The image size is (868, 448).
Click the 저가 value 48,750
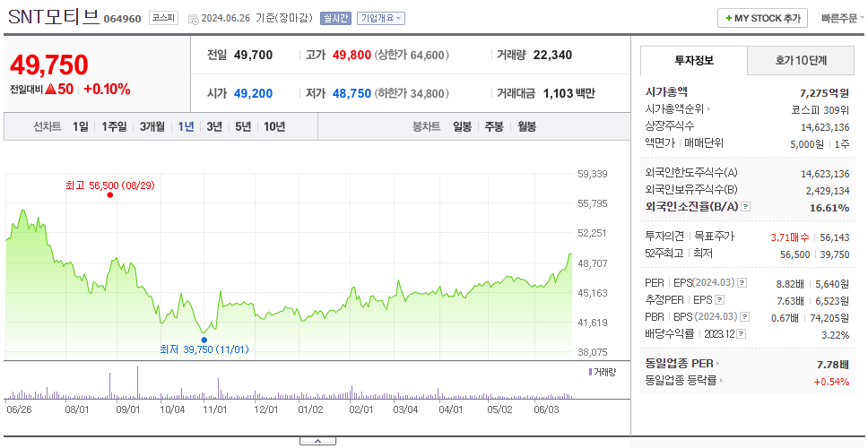click(x=352, y=93)
